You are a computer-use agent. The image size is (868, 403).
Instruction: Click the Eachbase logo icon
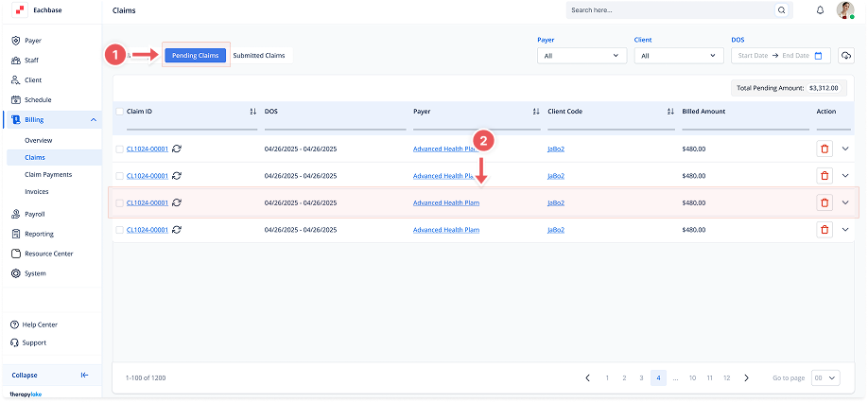click(20, 10)
